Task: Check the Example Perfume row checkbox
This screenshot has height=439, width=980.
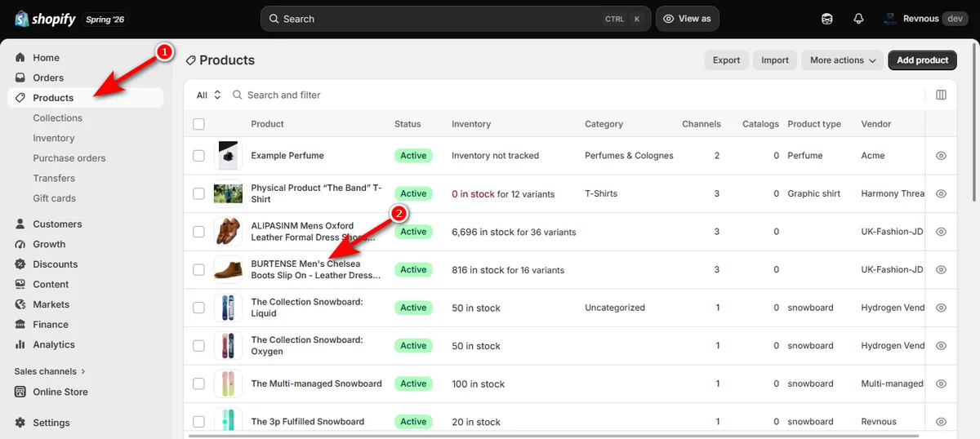Action: (x=198, y=155)
